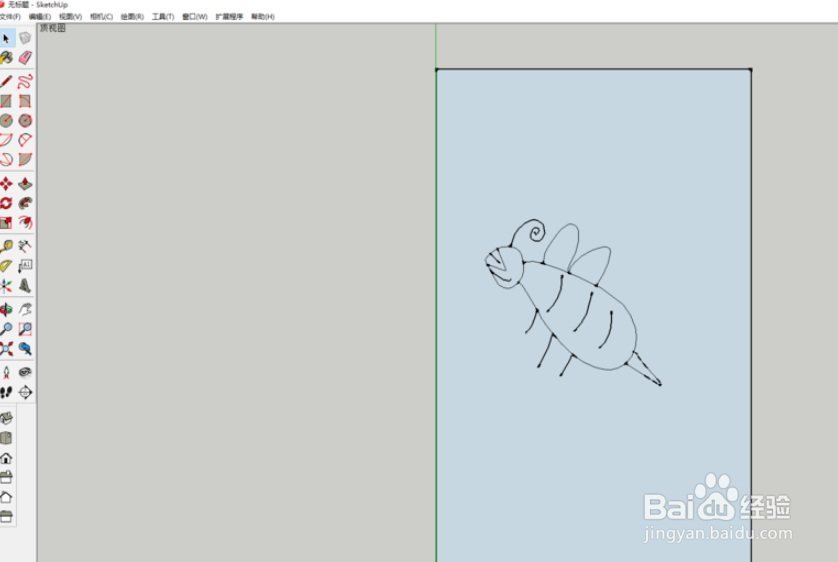Image resolution: width=838 pixels, height=562 pixels.
Task: Switch to Top view
Action: click(6, 438)
